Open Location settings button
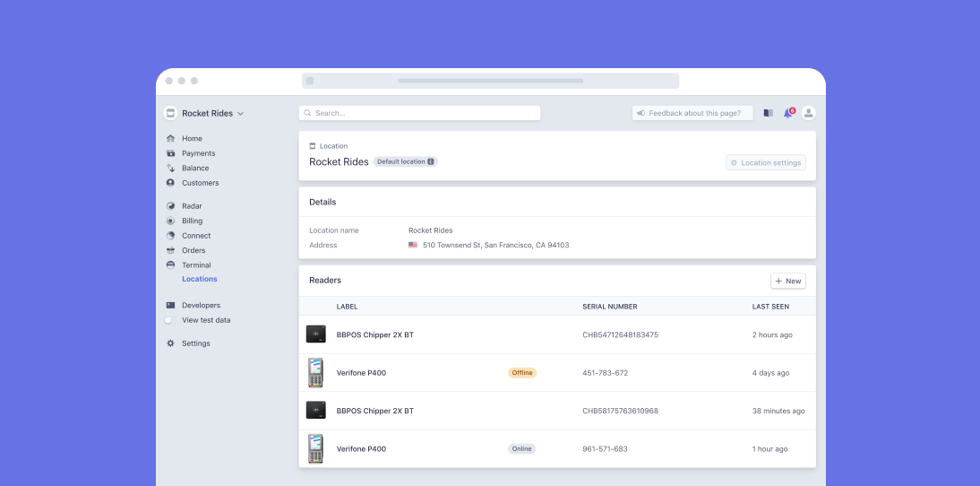 [766, 163]
